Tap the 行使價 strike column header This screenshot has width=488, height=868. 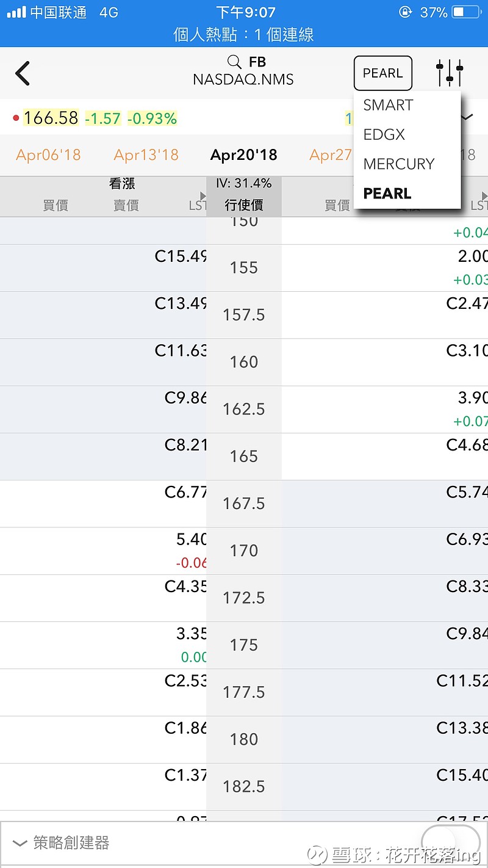(x=244, y=205)
